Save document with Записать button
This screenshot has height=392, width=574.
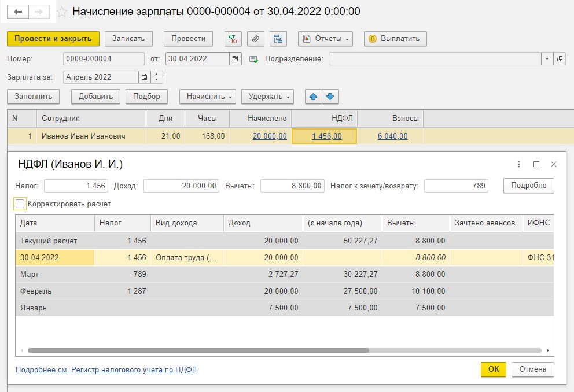[128, 39]
